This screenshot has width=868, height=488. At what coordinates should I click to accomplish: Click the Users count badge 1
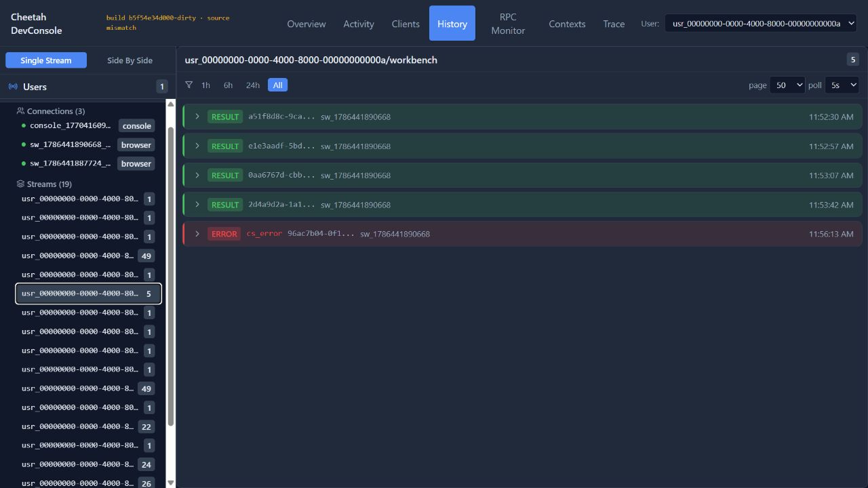point(161,86)
